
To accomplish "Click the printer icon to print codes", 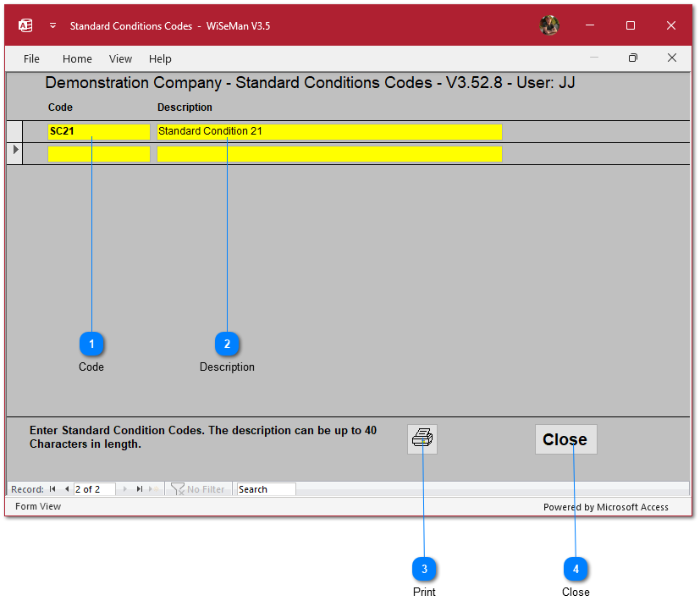I will pyautogui.click(x=422, y=438).
